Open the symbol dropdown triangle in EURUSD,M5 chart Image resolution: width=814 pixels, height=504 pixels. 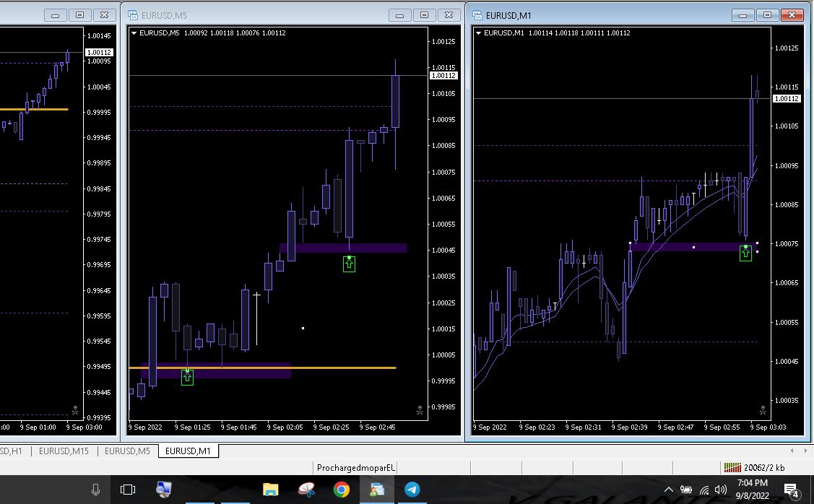pyautogui.click(x=134, y=32)
